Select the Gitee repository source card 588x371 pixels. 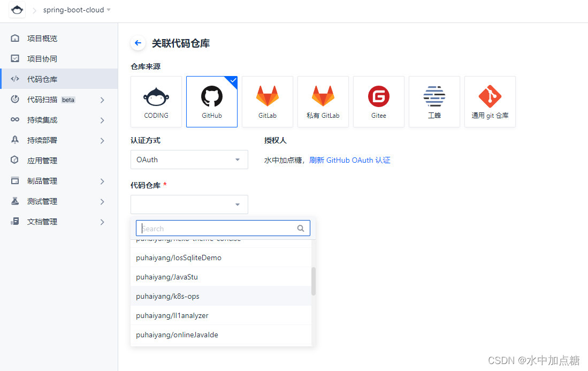click(379, 102)
